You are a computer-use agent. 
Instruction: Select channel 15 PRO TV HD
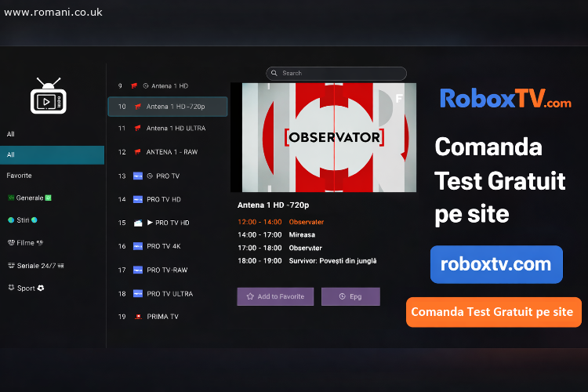167,223
